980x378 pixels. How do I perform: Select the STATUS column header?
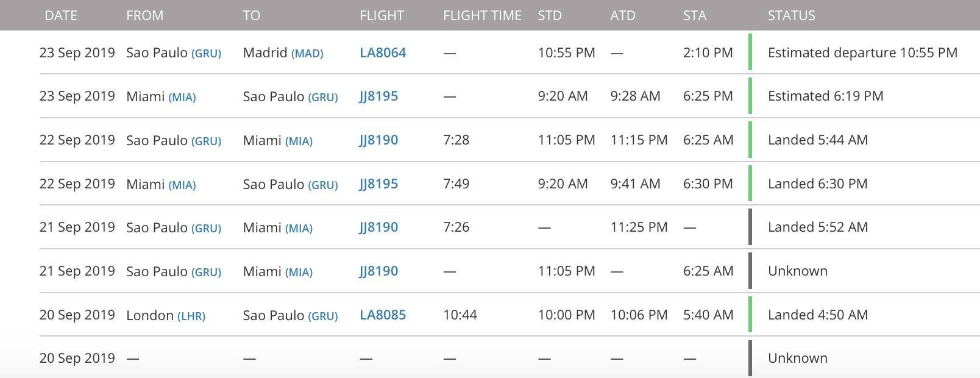791,15
